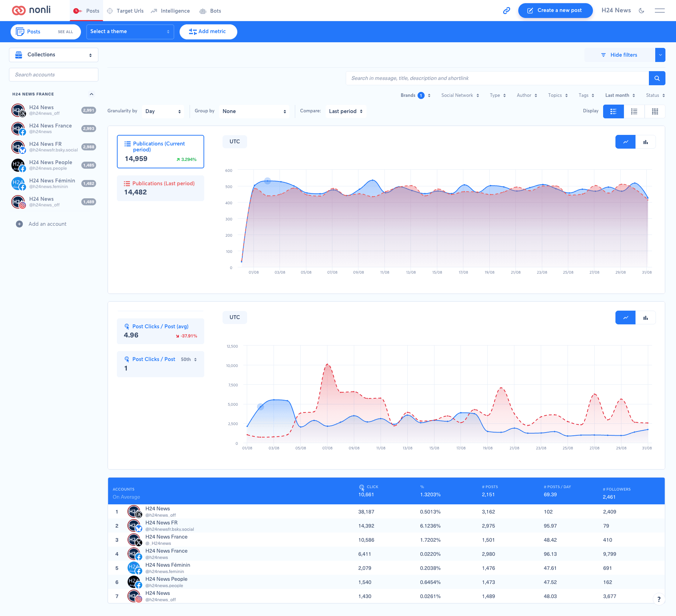676x616 pixels.
Task: Click the Click column sort icon
Action: [362, 487]
